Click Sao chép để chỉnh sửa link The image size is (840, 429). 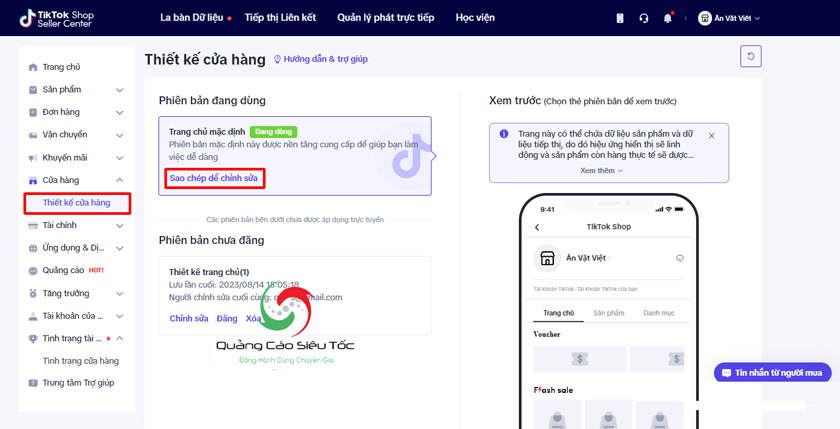pos(214,178)
